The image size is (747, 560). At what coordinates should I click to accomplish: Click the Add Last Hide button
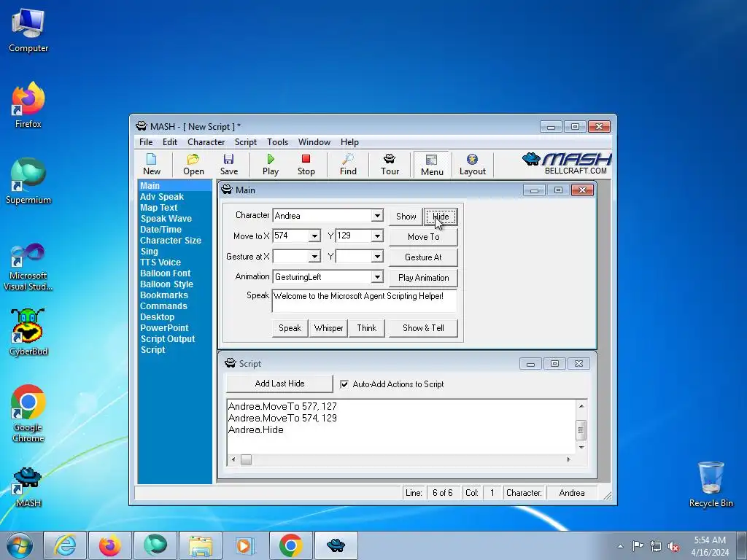pos(279,384)
